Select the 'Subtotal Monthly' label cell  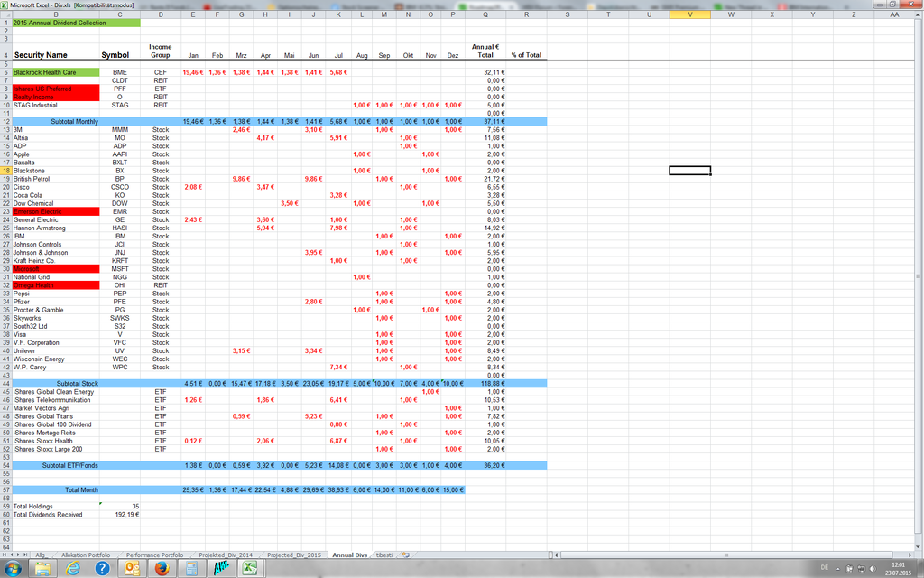(x=56, y=122)
